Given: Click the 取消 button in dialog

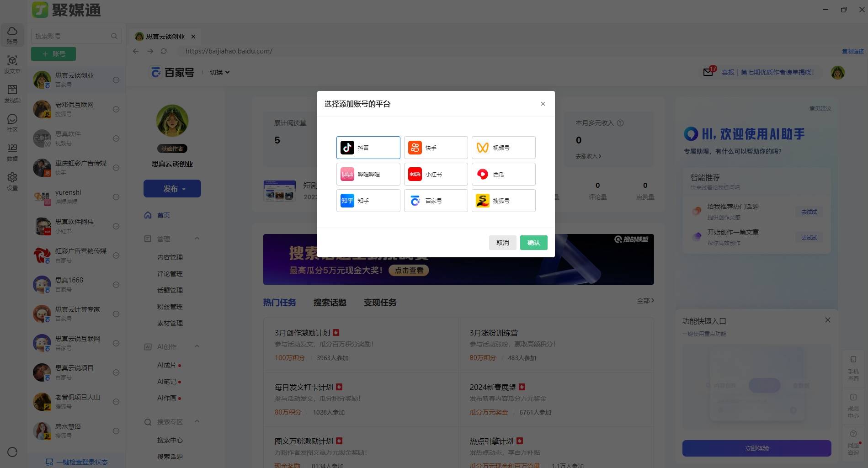Looking at the screenshot, I should pyautogui.click(x=502, y=243).
